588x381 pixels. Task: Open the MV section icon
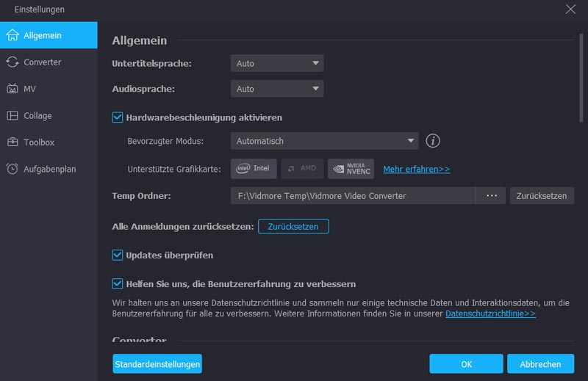(x=12, y=89)
